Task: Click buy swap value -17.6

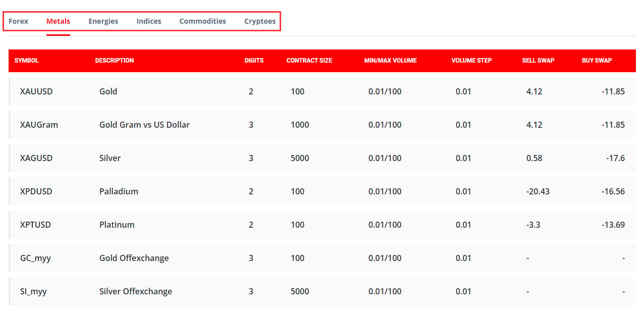Action: tap(615, 158)
